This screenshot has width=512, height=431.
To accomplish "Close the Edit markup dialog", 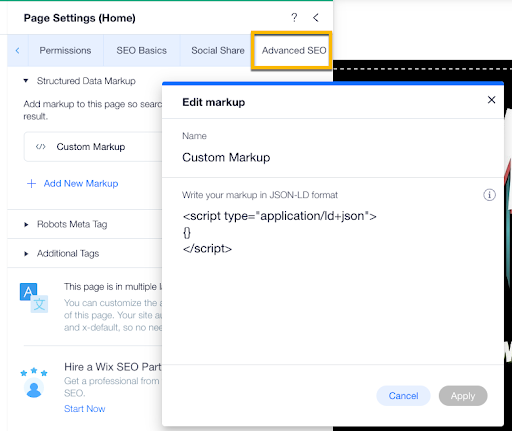I will point(491,100).
